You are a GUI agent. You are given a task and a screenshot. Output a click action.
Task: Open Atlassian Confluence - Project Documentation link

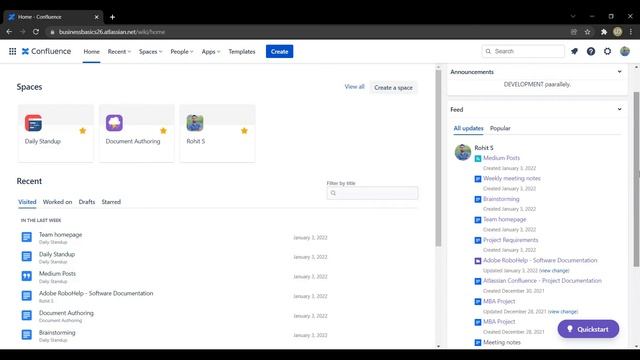542,281
